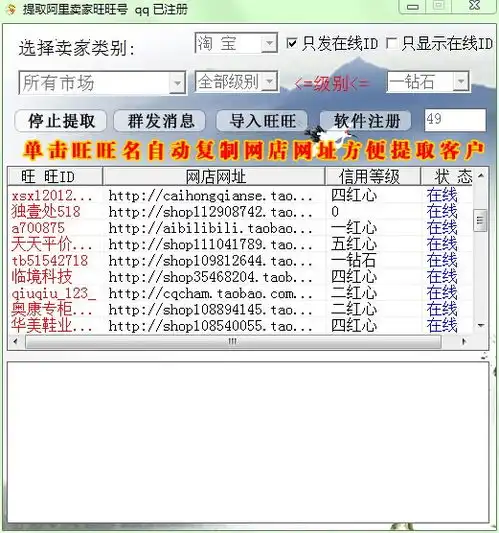Screen dimensions: 499x533
Task: Click the URL http://shop108894145.tao...
Action: pos(210,310)
